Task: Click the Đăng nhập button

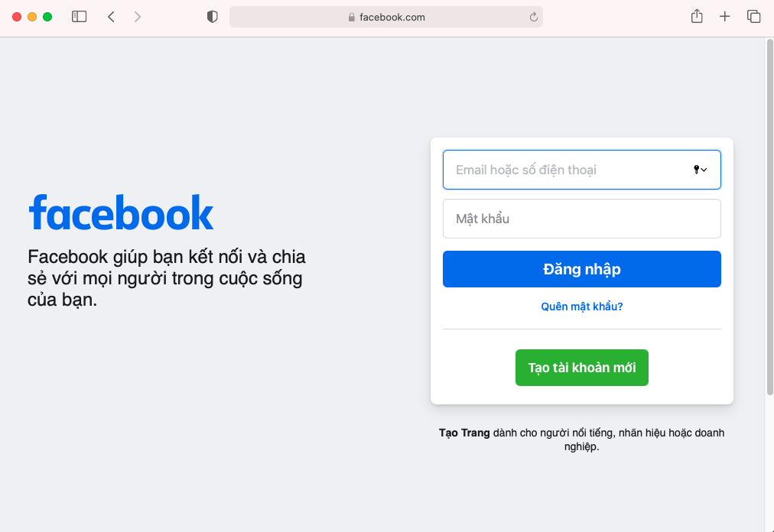Action: pyautogui.click(x=581, y=269)
